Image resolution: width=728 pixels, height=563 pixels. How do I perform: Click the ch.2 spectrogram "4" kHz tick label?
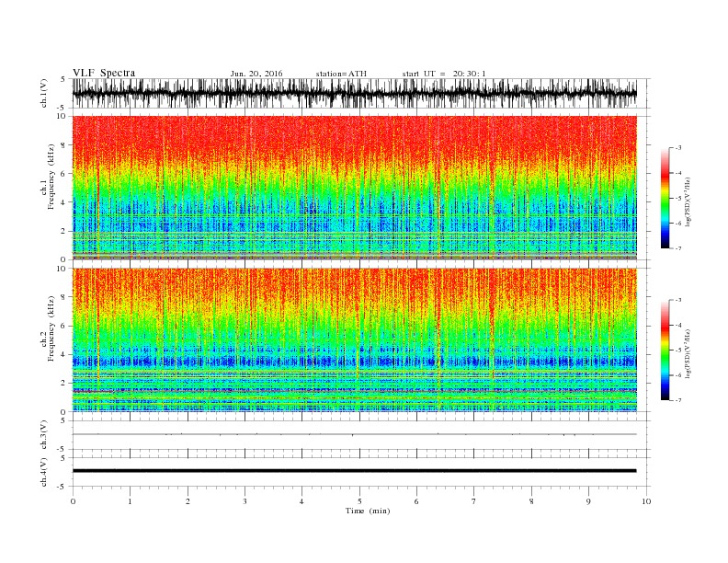tap(64, 354)
